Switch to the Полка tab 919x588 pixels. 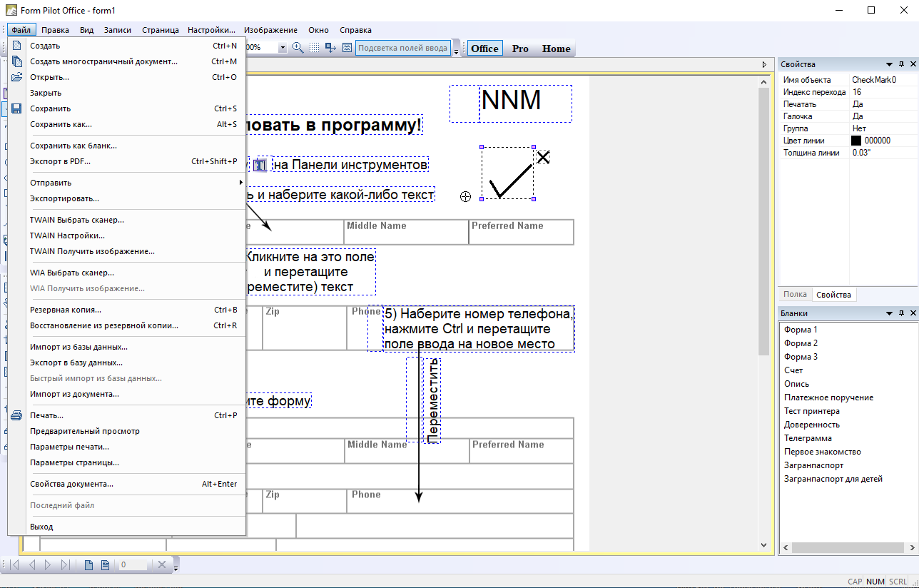[795, 295]
